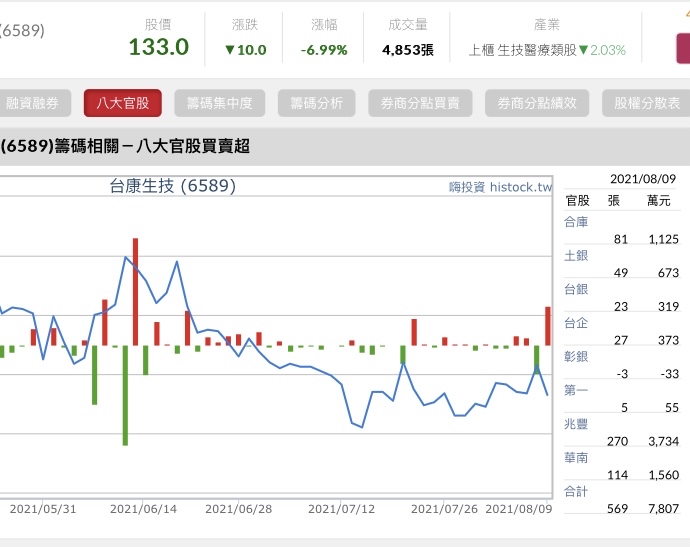690x547 pixels.
Task: Click the down arrow beside 10.0 change
Action: click(229, 50)
